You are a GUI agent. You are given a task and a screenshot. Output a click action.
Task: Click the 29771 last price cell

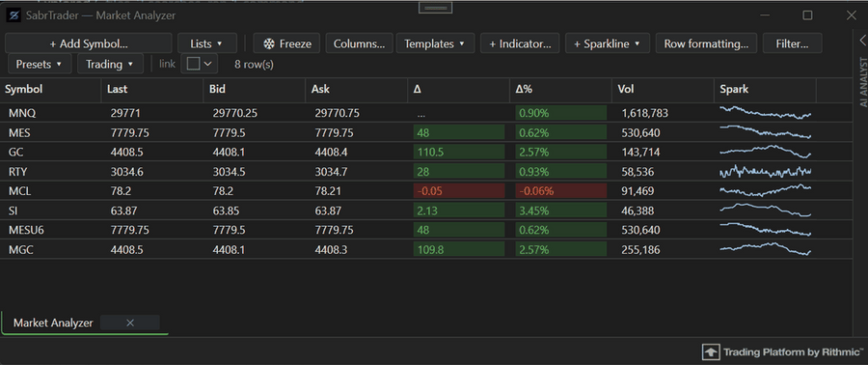[x=151, y=113]
